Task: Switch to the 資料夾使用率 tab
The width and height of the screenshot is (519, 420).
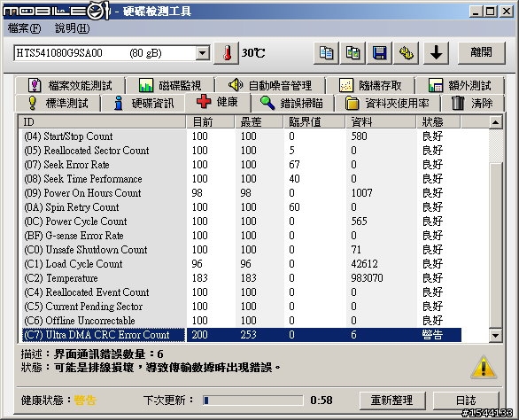Action: coord(388,103)
